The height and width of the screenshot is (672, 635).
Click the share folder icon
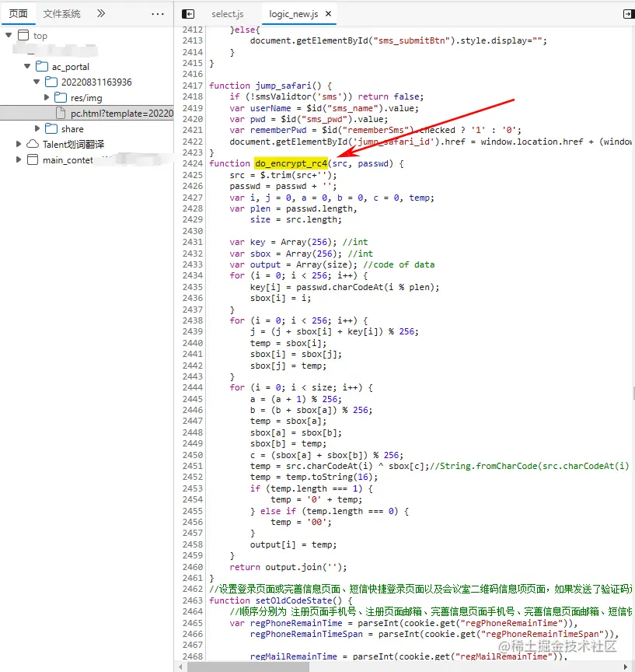point(51,128)
